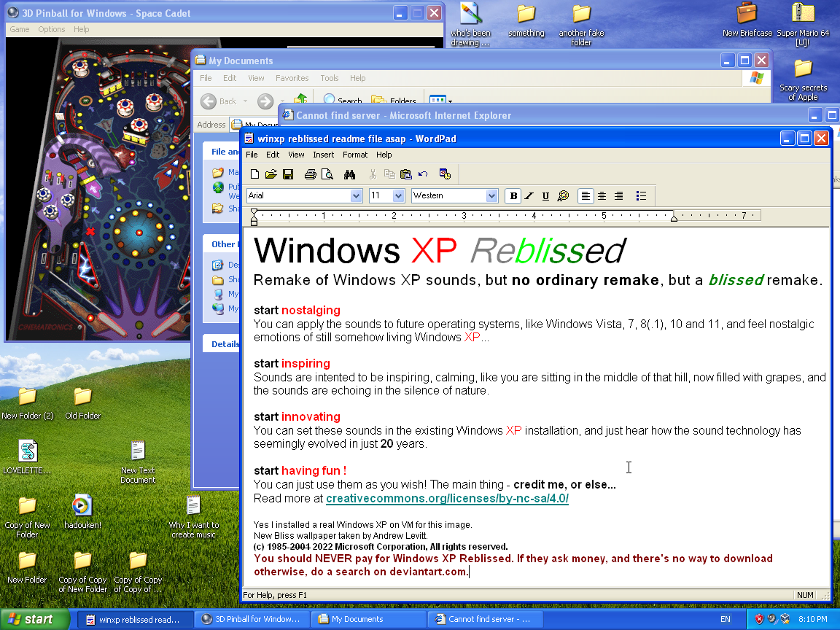Click the Find (binoculars) icon
The width and height of the screenshot is (840, 630).
tap(349, 174)
